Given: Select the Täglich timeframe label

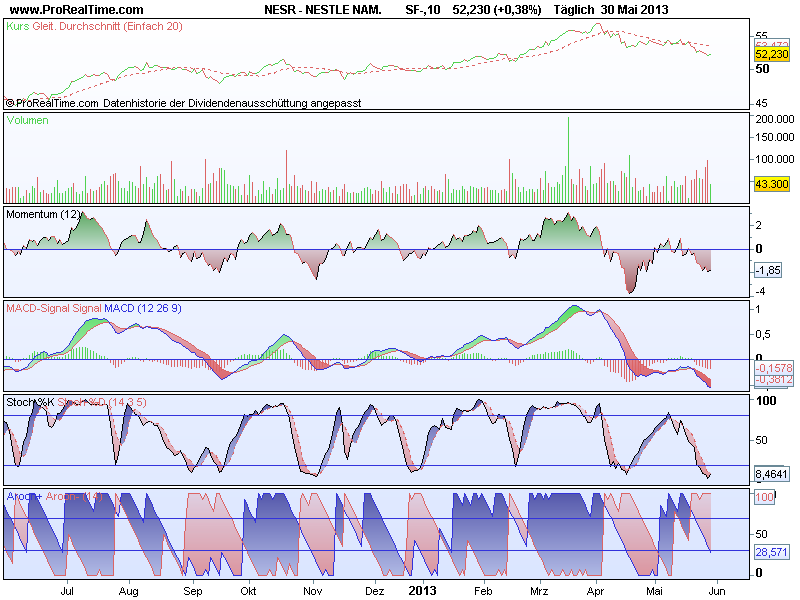Looking at the screenshot, I should [573, 10].
